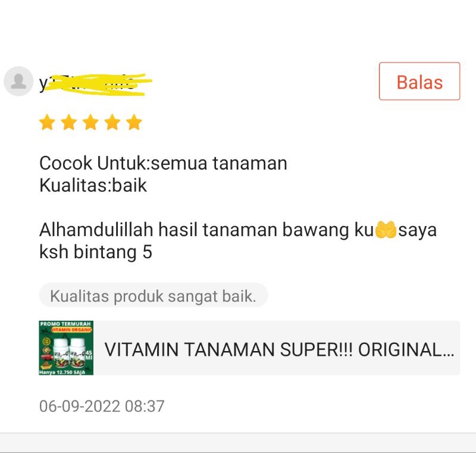Tap the ksh bintang 5 text

pos(96,252)
